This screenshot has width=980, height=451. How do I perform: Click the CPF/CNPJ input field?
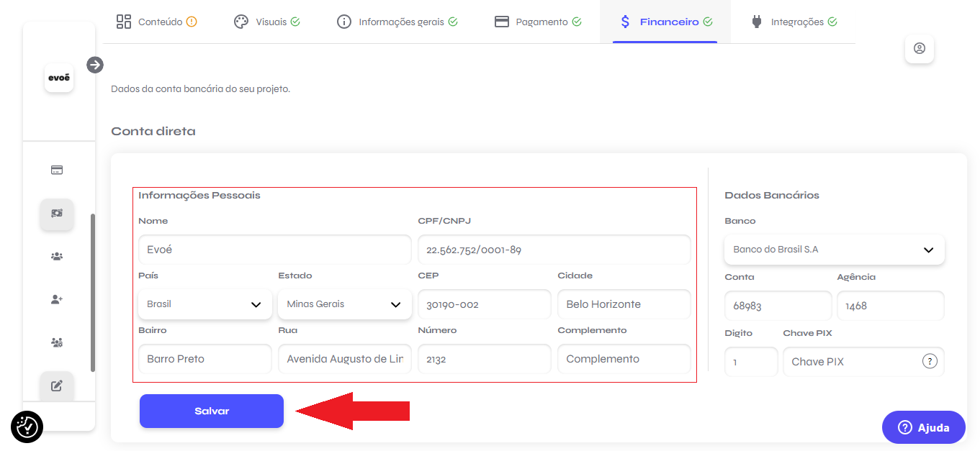[x=554, y=250]
